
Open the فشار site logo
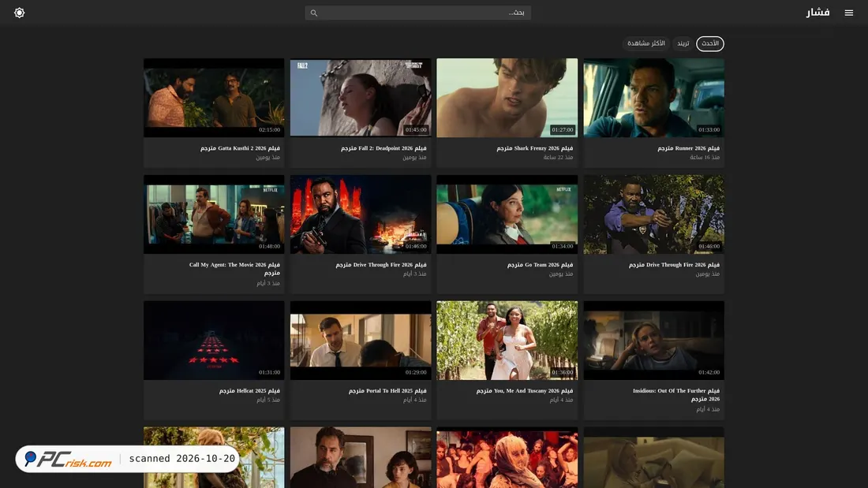(817, 12)
